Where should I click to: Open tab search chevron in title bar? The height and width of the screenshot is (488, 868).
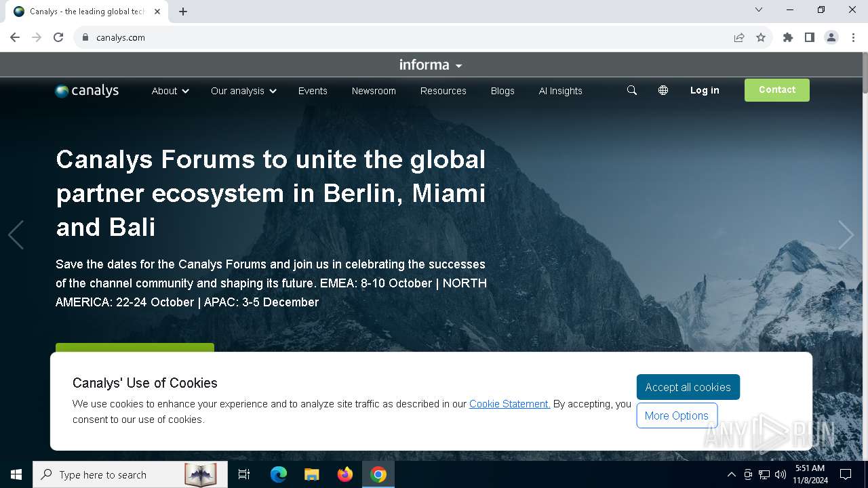(x=759, y=9)
